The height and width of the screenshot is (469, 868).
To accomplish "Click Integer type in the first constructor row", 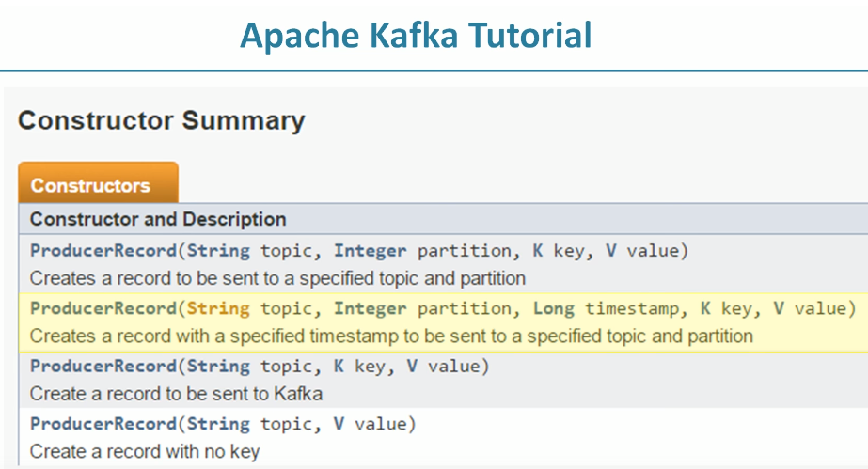I will coord(370,251).
